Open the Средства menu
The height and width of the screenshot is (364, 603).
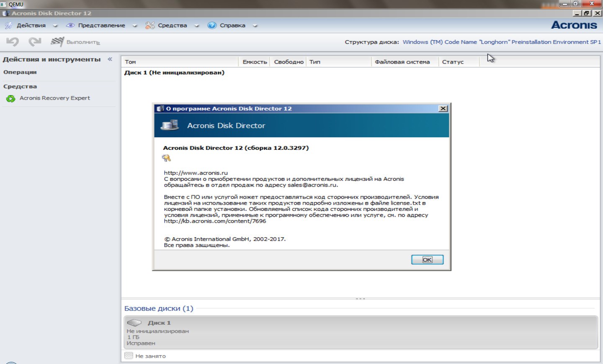pyautogui.click(x=173, y=26)
